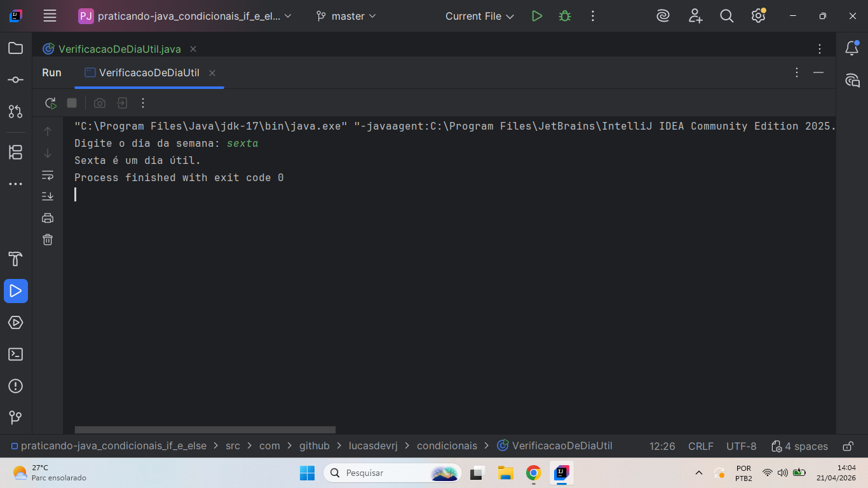Click the Up stack trace arrow
The width and height of the screenshot is (868, 488).
(48, 132)
